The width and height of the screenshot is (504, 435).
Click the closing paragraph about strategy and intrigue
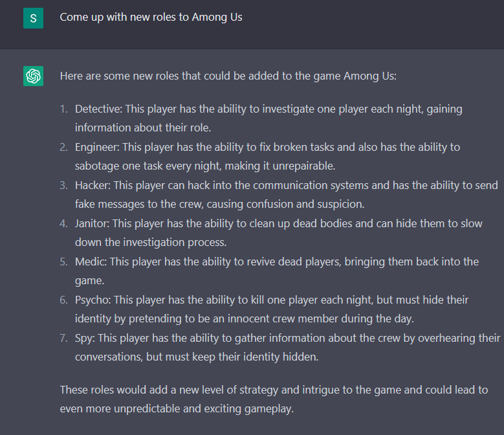(x=274, y=399)
